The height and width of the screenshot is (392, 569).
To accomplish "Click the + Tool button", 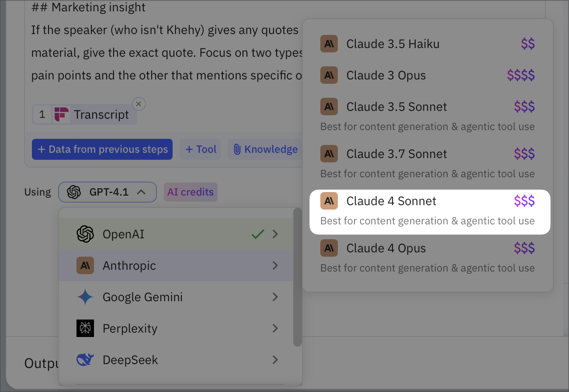I will [201, 149].
